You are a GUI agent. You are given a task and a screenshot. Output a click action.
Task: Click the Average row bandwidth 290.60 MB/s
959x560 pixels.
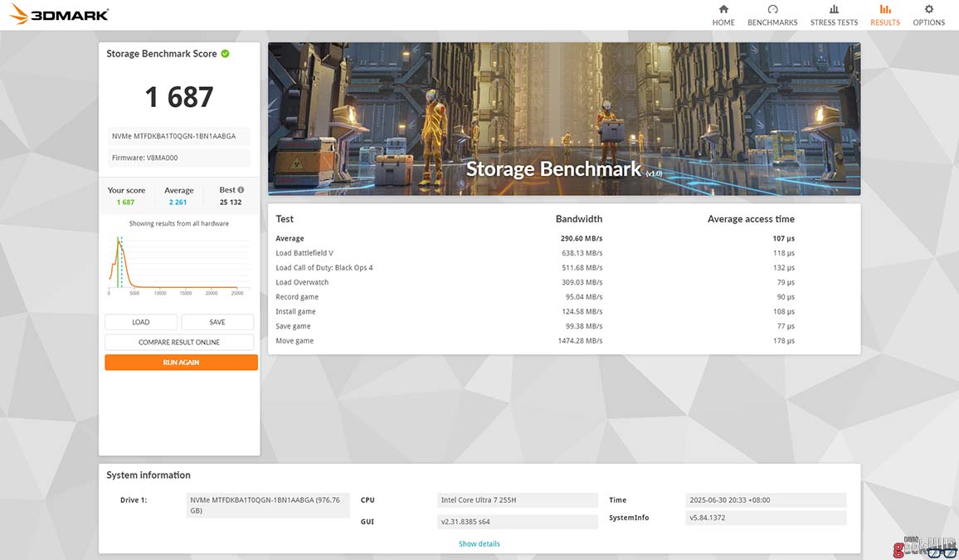[582, 238]
